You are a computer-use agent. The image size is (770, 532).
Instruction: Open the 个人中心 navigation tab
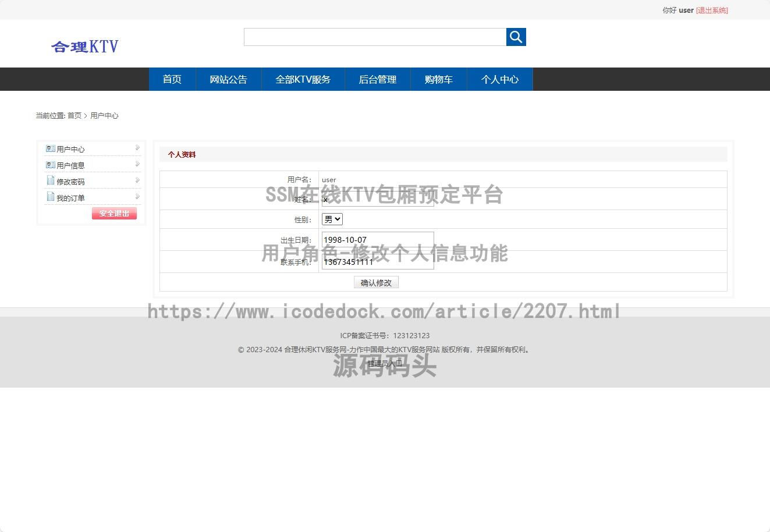[x=500, y=79]
